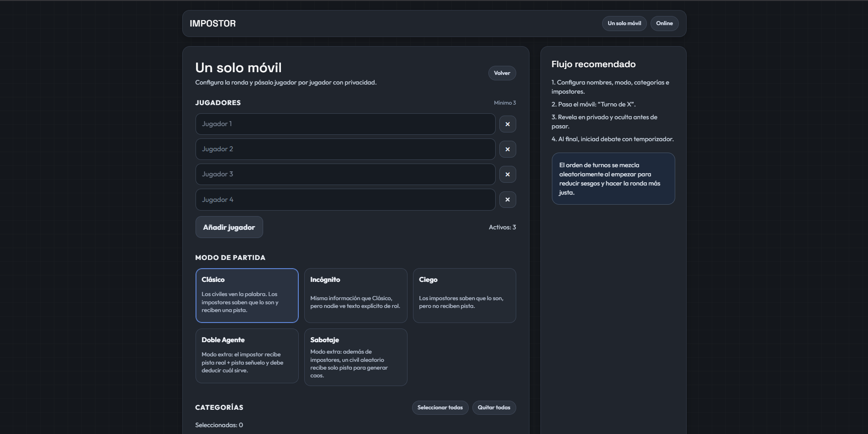Focus the Jugador 3 text field

[345, 175]
